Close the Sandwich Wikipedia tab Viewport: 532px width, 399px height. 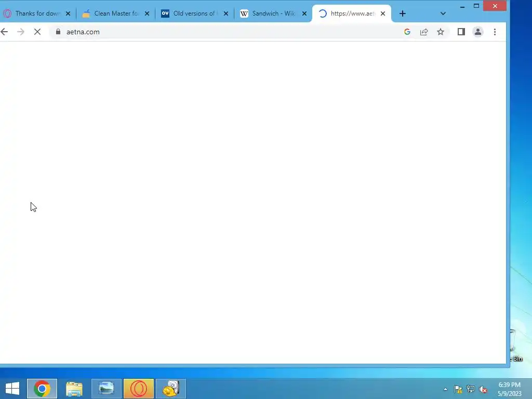pyautogui.click(x=304, y=14)
